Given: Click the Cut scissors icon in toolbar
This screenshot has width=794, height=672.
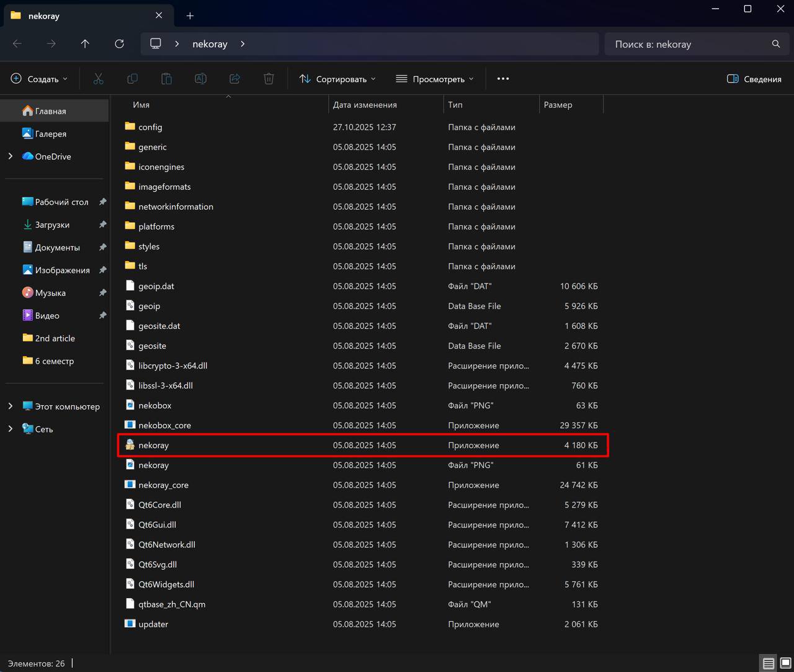Looking at the screenshot, I should 98,79.
